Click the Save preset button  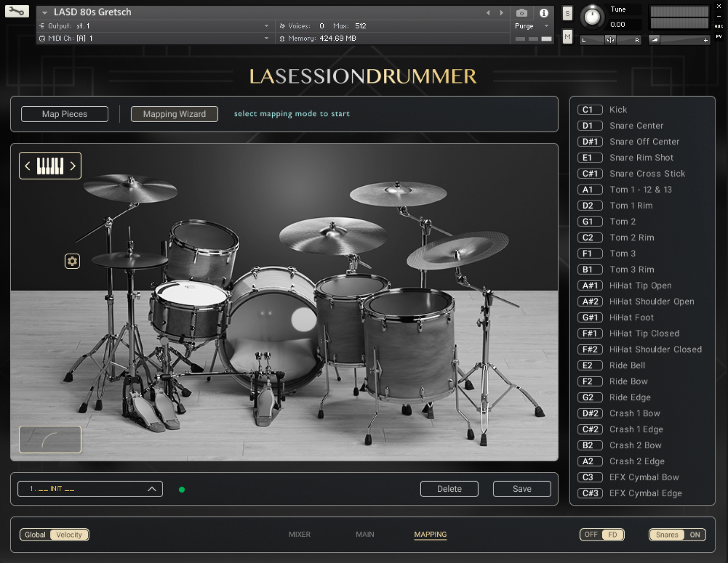click(x=522, y=489)
